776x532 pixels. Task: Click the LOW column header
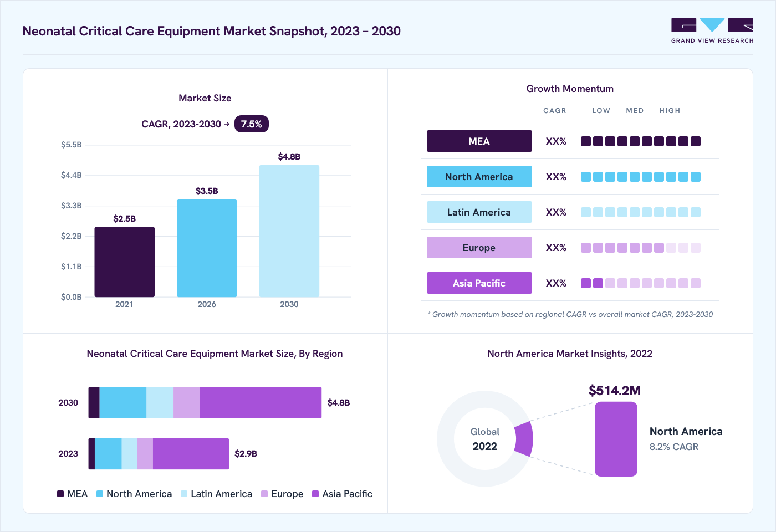(601, 111)
